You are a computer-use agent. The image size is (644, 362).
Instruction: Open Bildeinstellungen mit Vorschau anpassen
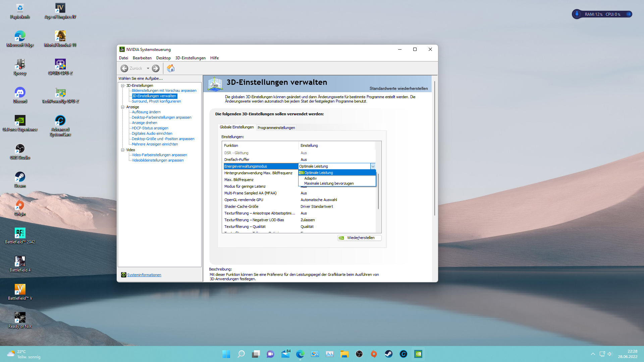(x=164, y=90)
